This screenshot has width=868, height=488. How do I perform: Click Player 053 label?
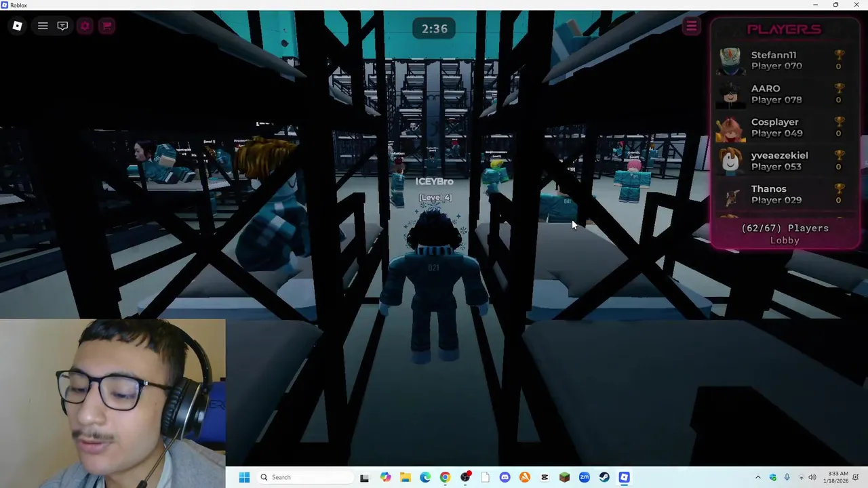[776, 167]
